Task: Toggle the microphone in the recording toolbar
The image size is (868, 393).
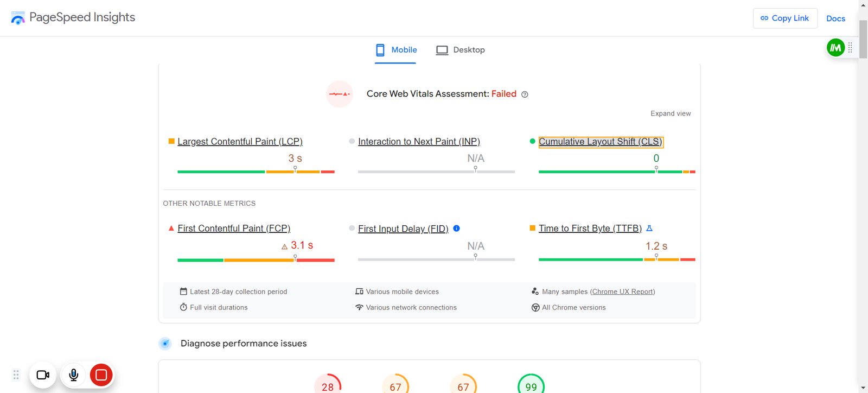Action: (74, 375)
